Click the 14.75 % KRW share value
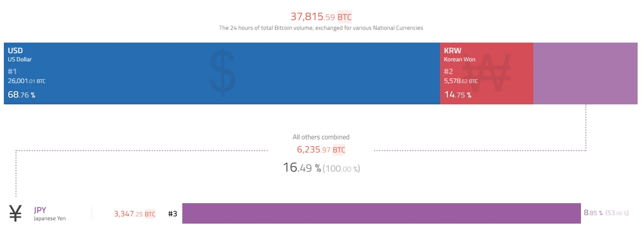 (457, 95)
